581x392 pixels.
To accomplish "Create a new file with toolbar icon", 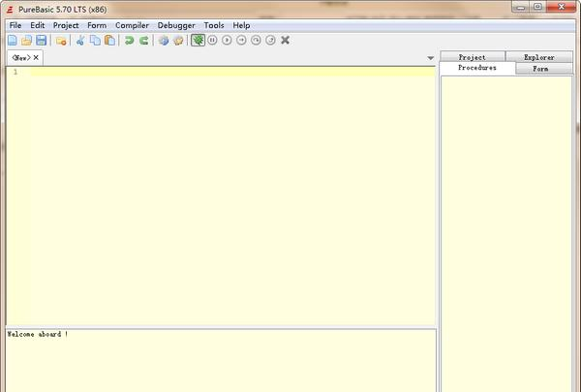I will pyautogui.click(x=13, y=40).
